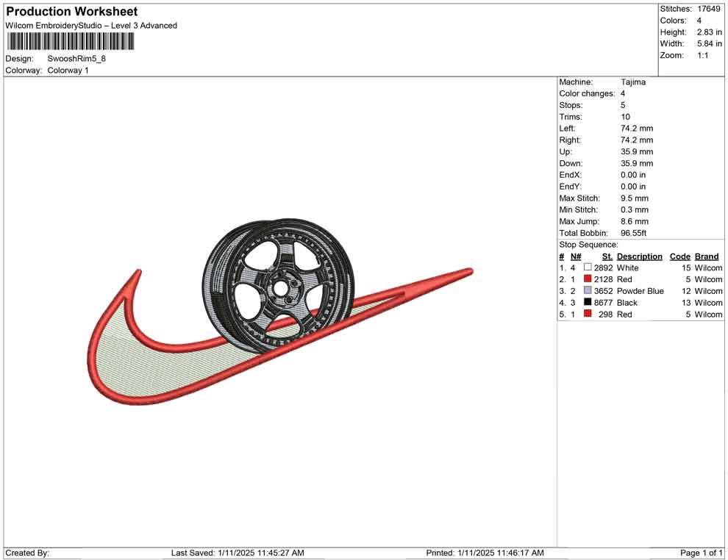This screenshot has width=728, height=560.
Task: Click the 'Description' column header
Action: [639, 256]
